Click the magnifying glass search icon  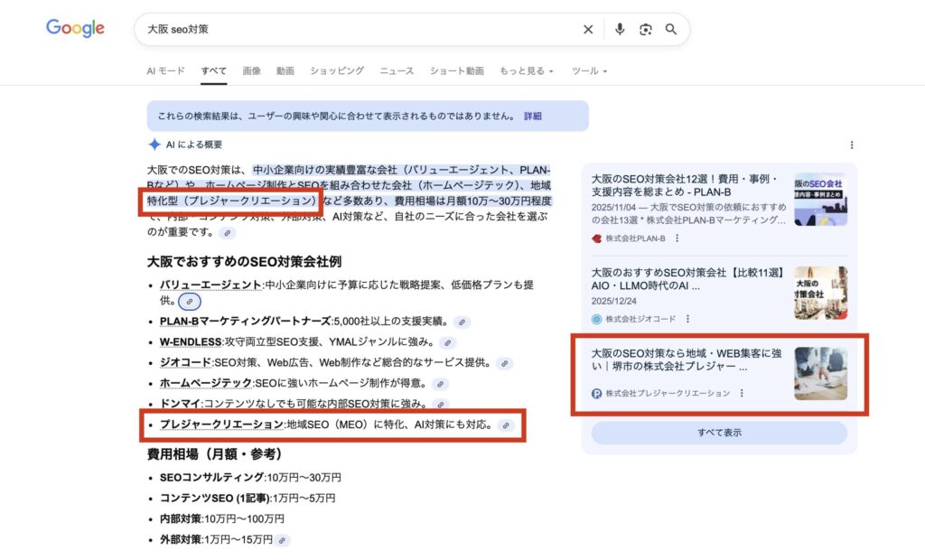click(x=671, y=29)
